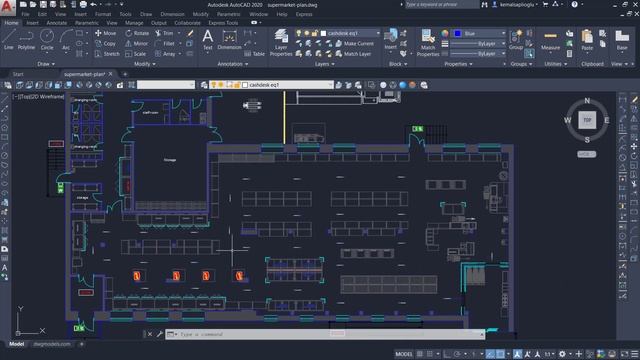Open the Blue object color dropdown

click(x=479, y=33)
